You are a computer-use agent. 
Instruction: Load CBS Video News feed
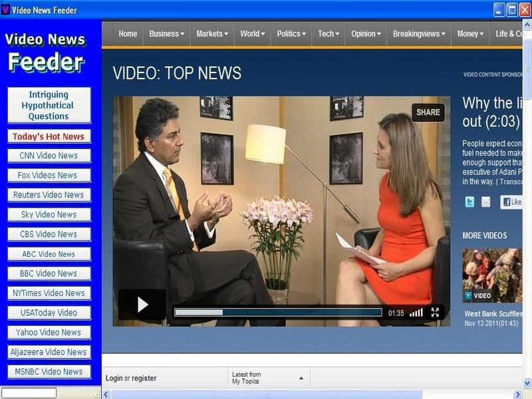[x=49, y=235]
